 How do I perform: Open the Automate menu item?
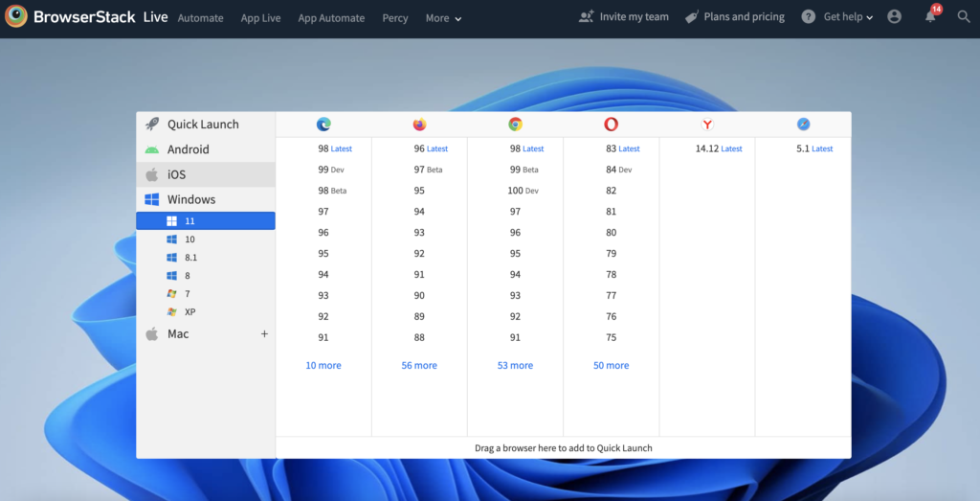click(x=201, y=18)
